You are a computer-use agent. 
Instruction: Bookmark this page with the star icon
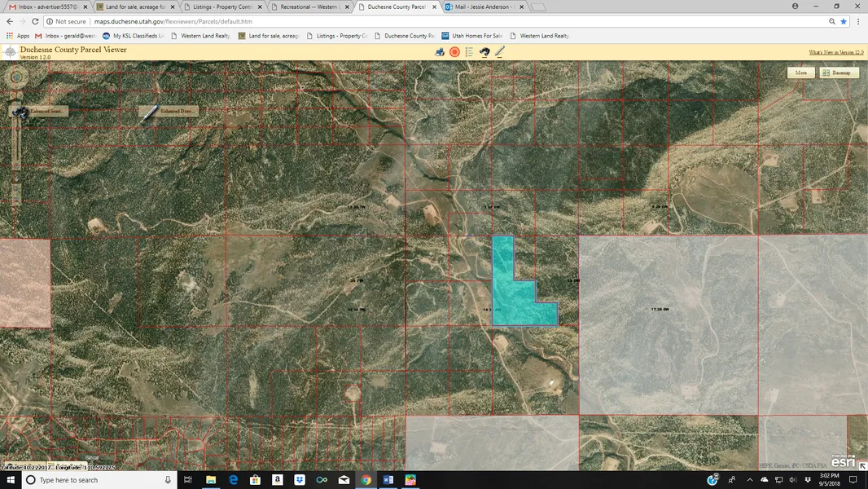pyautogui.click(x=844, y=21)
